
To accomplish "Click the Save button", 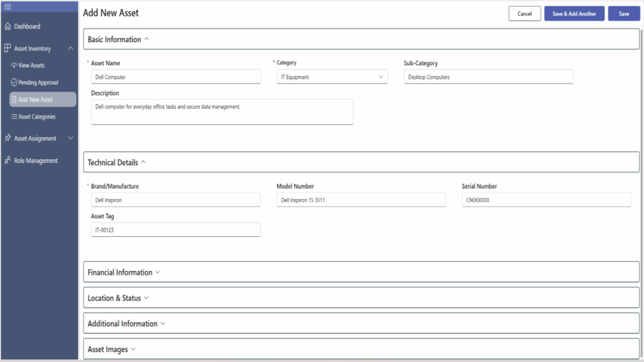I will pyautogui.click(x=623, y=13).
